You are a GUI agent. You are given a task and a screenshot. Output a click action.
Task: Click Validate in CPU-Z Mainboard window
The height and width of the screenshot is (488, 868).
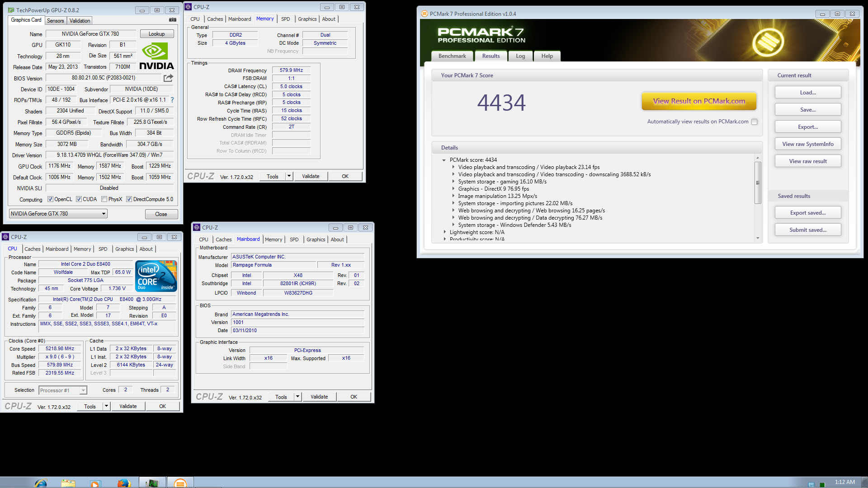tap(319, 397)
